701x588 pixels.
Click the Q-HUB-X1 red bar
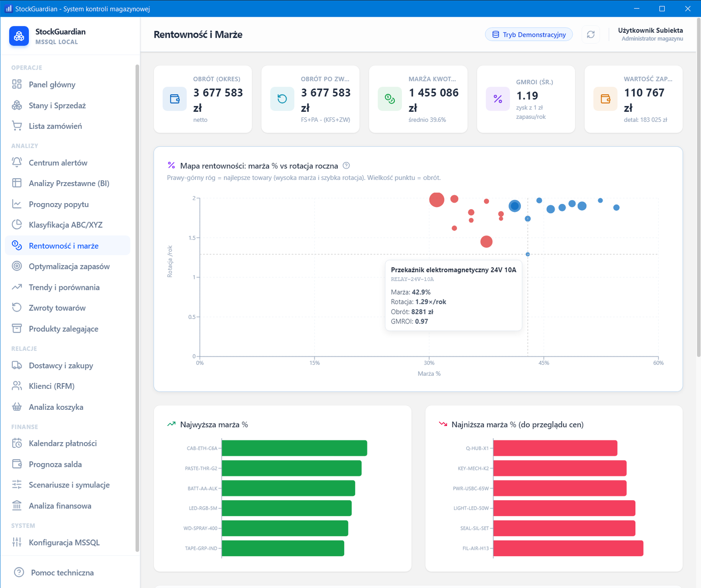tap(556, 448)
